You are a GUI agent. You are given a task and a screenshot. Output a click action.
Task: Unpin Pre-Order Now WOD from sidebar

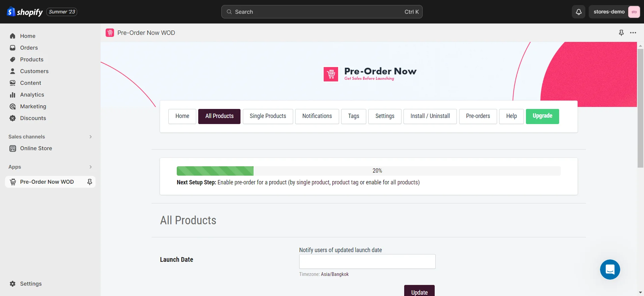(x=90, y=182)
